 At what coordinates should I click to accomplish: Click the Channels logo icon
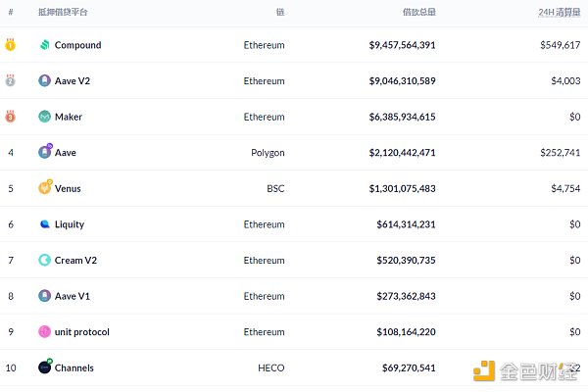click(45, 367)
